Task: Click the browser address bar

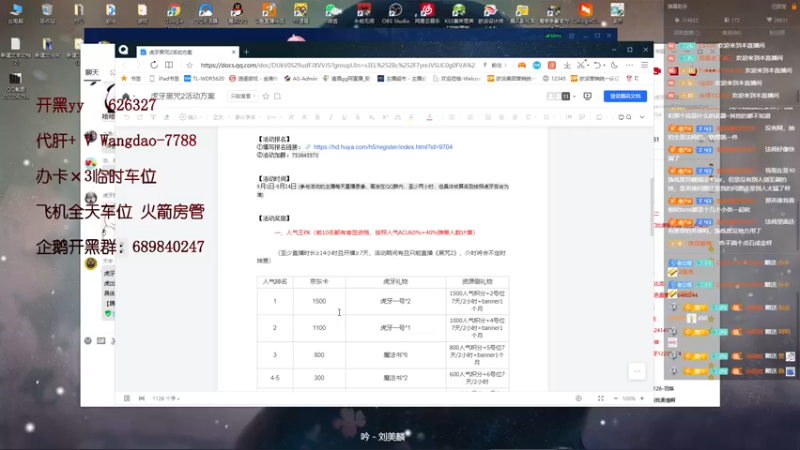Action: pyautogui.click(x=337, y=65)
